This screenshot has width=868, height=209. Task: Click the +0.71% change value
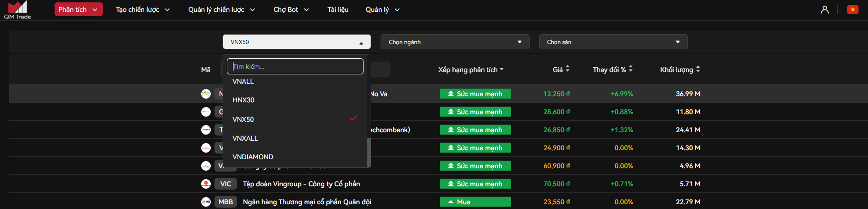(622, 184)
